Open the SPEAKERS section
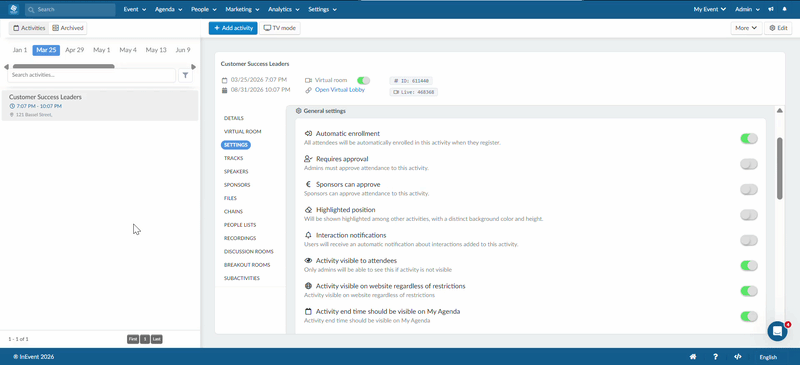800x365 pixels. point(236,172)
